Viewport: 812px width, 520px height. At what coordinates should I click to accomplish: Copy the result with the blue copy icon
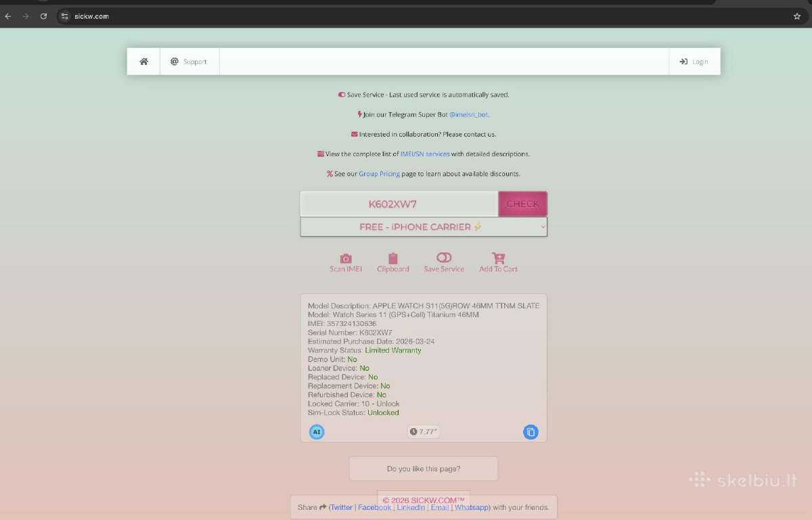tap(531, 431)
